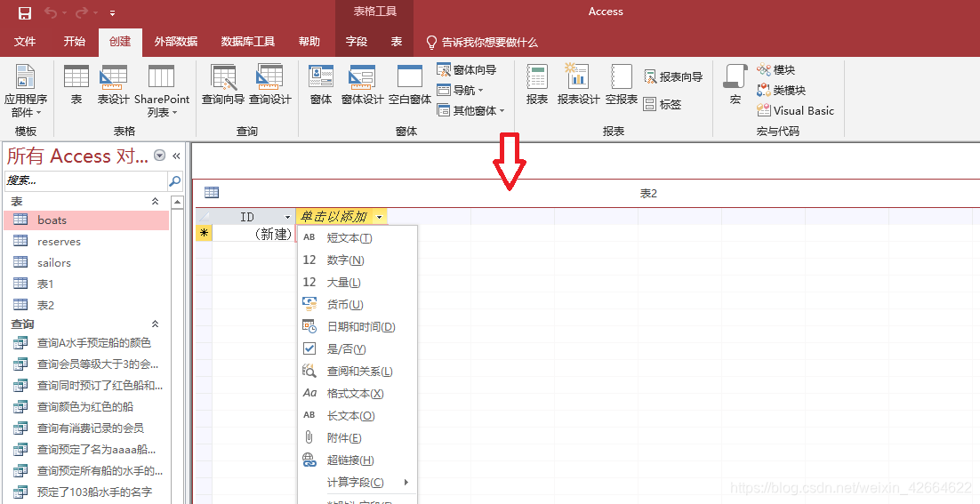Screen dimensions: 980x504
Task: Choose 日期和时间(D) field type
Action: (x=357, y=326)
